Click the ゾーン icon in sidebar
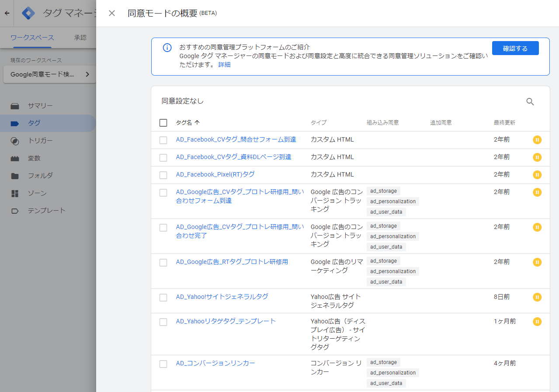This screenshot has height=392, width=559. pos(15,193)
